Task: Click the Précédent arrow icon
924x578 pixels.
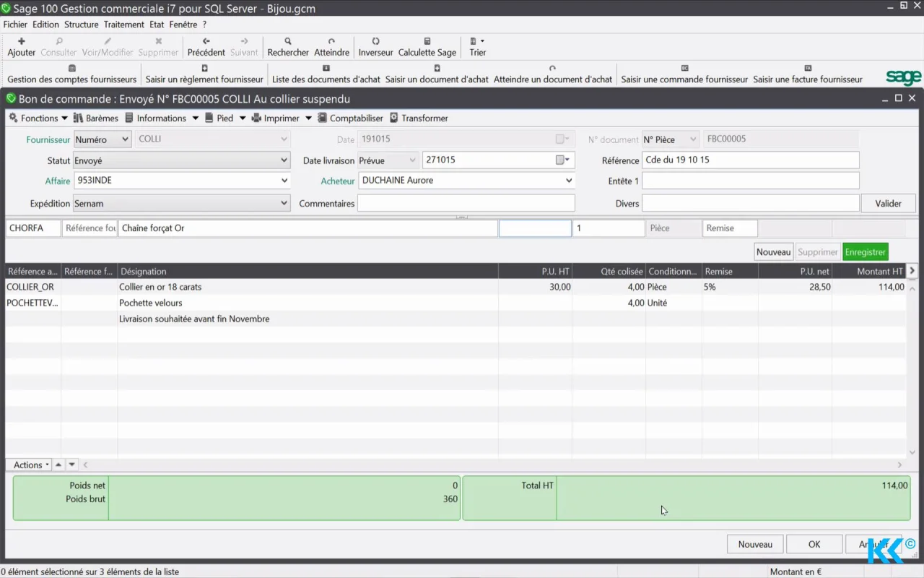Action: coord(206,41)
